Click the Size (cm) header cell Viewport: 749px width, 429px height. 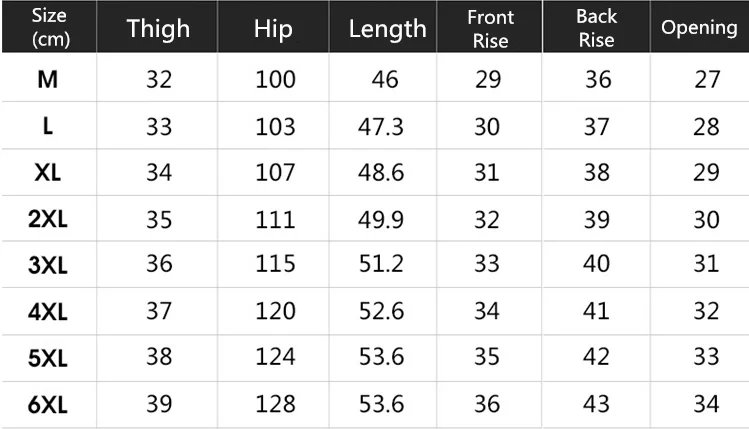pos(50,27)
